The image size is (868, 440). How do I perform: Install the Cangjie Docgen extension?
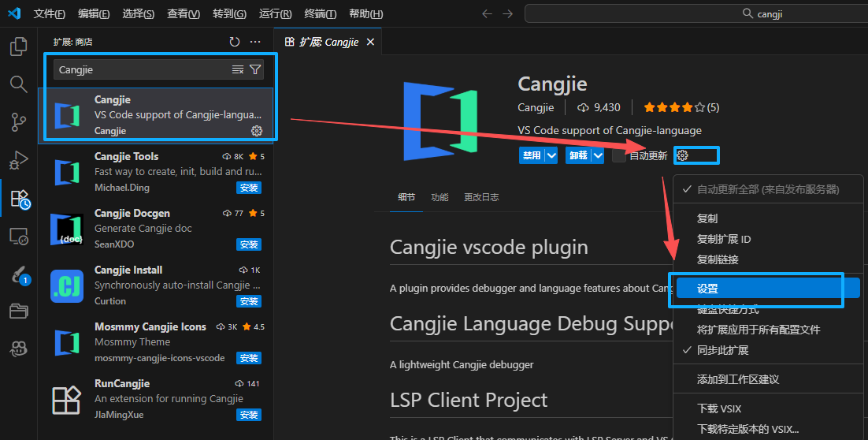coord(249,244)
